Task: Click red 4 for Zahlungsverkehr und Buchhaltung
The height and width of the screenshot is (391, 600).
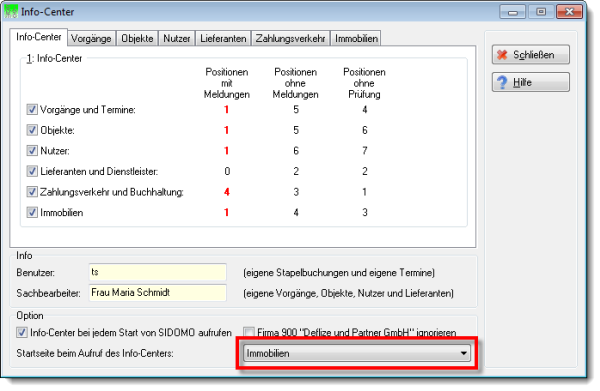Action: pyautogui.click(x=227, y=192)
